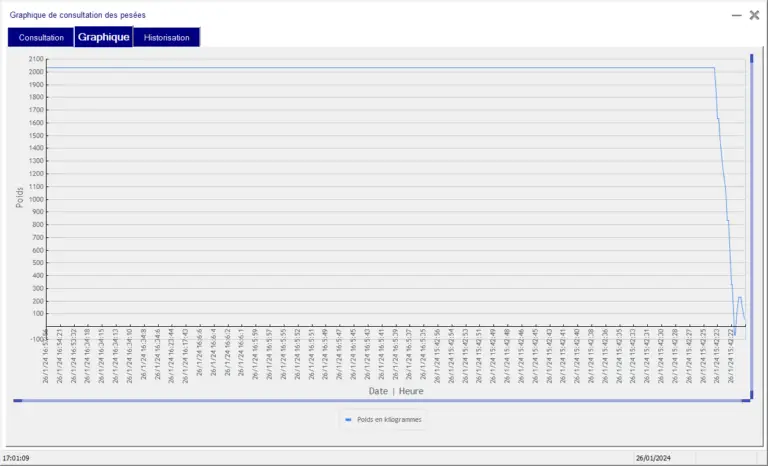
Task: Click the small weight peak near chart's right end
Action: pyautogui.click(x=740, y=297)
